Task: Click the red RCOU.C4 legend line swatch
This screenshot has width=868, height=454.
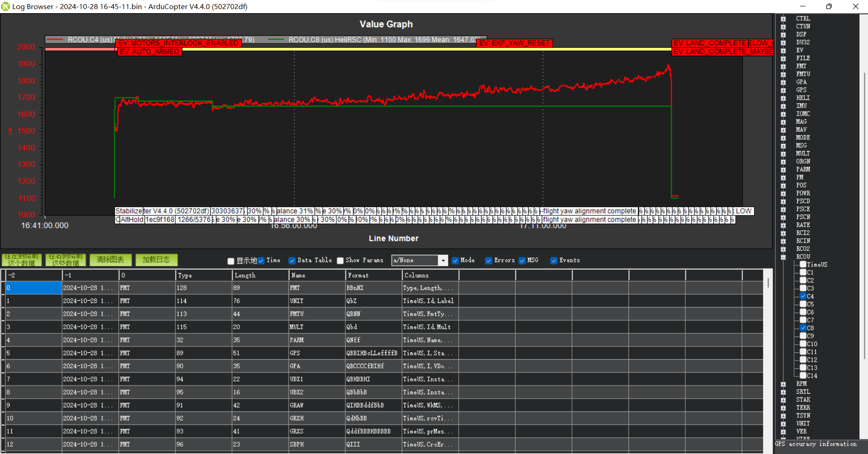Action: (x=55, y=40)
